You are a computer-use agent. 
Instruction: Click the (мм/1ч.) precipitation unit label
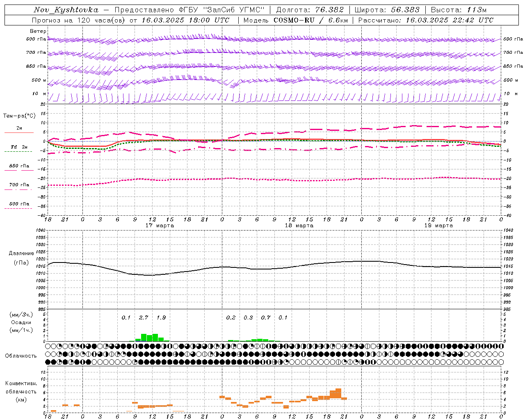(x=21, y=330)
